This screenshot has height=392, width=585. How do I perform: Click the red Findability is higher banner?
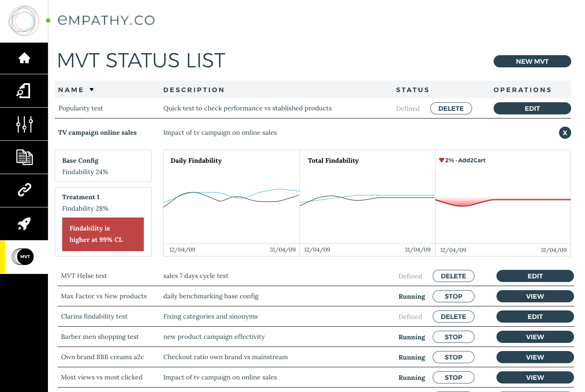tap(103, 234)
